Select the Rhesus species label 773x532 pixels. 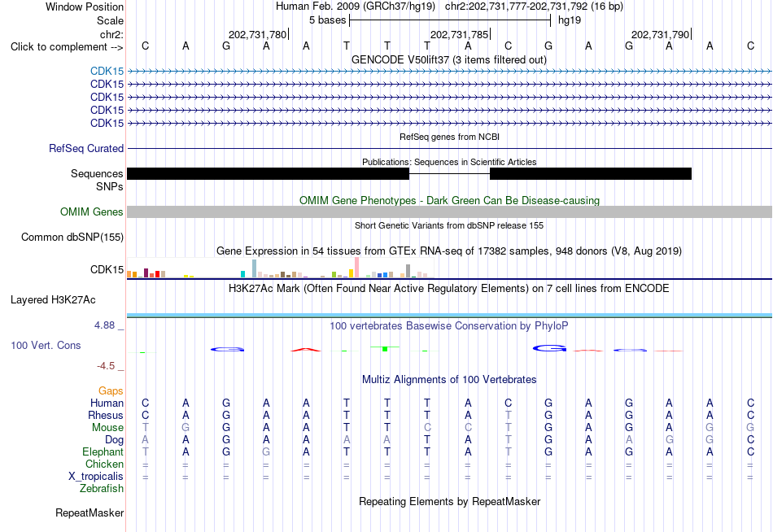(x=106, y=416)
